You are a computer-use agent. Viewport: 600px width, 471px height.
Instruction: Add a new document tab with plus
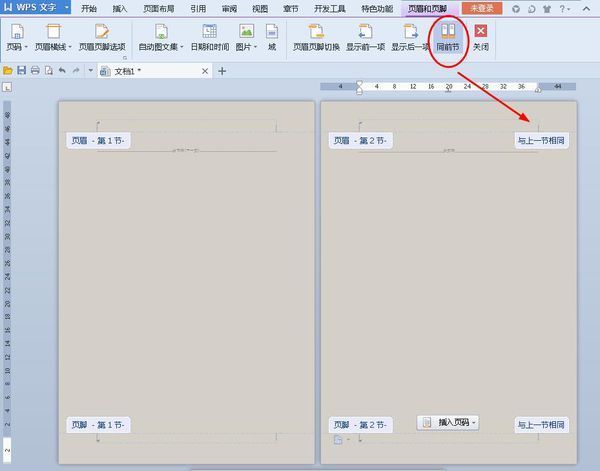click(222, 71)
